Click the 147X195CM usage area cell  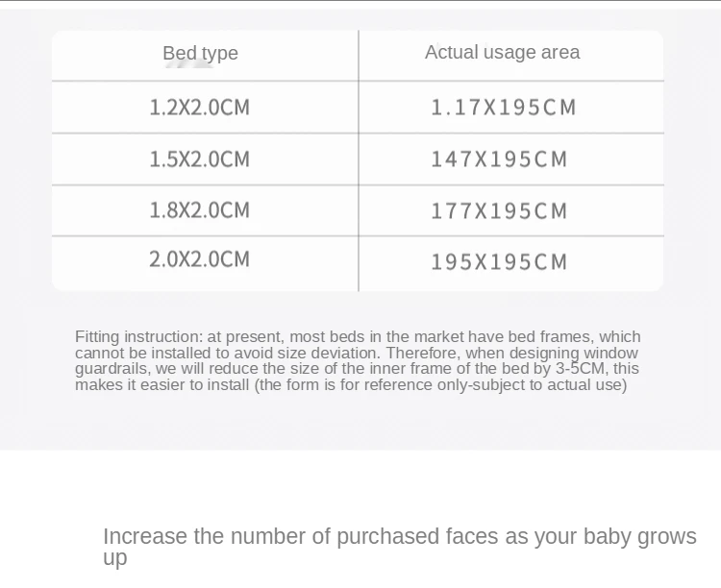tap(499, 159)
